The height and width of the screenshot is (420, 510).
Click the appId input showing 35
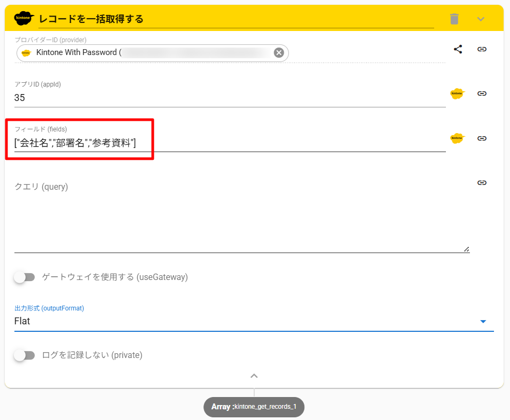(x=230, y=98)
